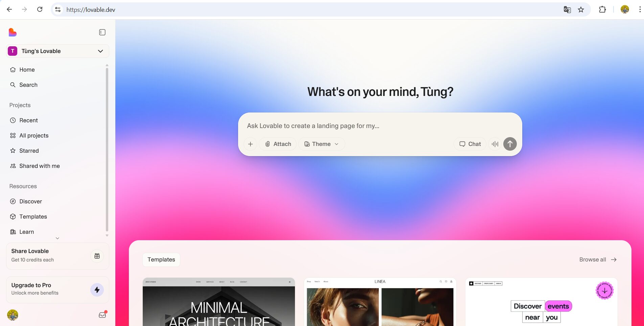Toggle Chat mode in the prompt box

tap(470, 144)
